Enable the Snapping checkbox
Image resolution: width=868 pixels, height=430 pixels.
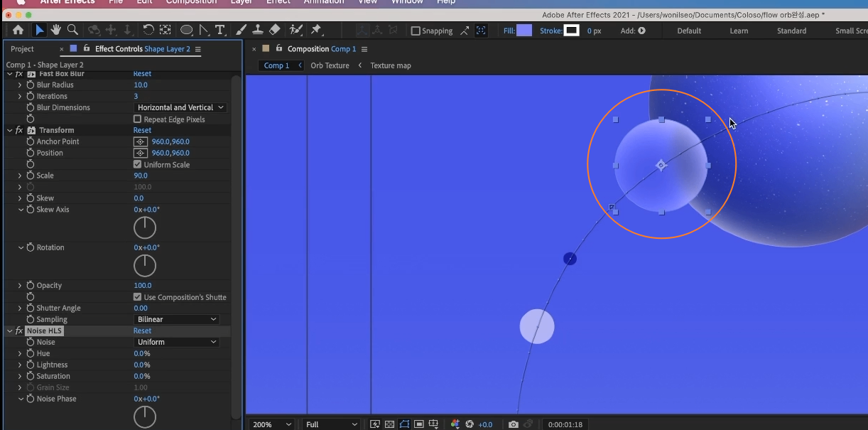click(x=416, y=31)
